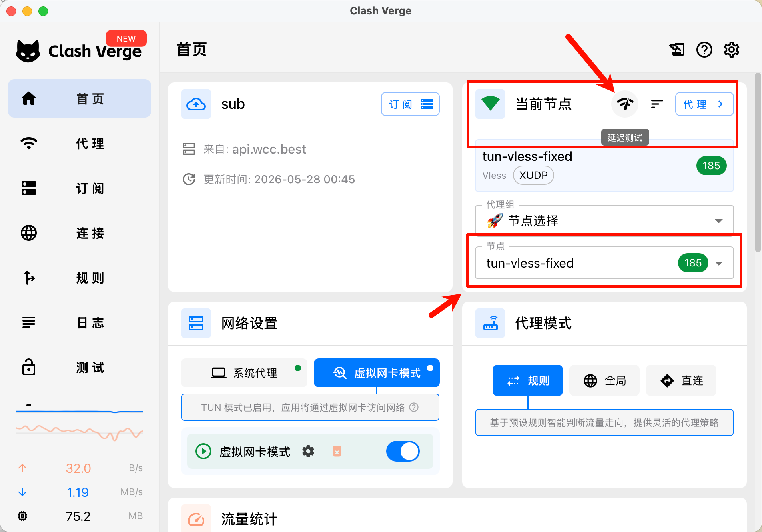
Task: Click the fork icon beside 规则
Action: point(29,278)
